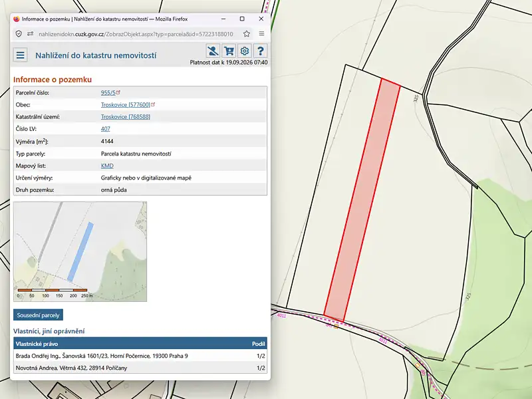Open parcel number 955/5 link
This screenshot has width=532, height=399.
[108, 92]
